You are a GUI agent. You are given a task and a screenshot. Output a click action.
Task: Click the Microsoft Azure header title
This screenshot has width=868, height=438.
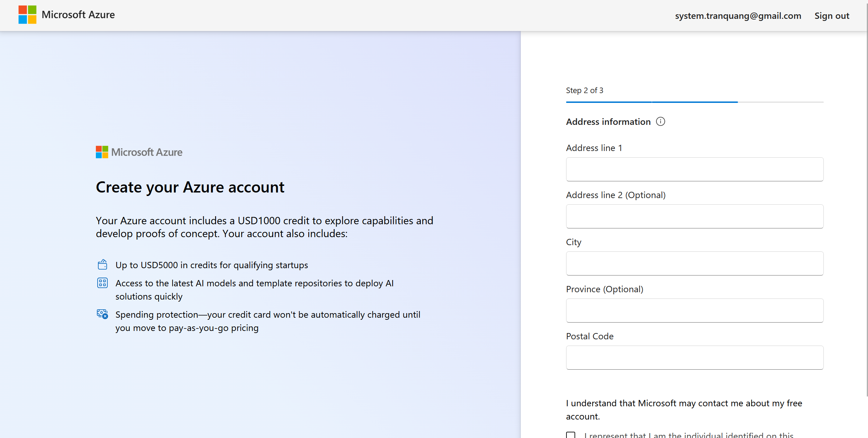pos(78,15)
